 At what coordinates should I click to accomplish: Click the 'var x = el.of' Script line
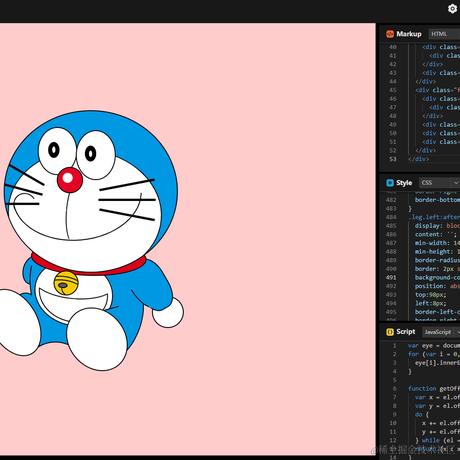click(437, 397)
